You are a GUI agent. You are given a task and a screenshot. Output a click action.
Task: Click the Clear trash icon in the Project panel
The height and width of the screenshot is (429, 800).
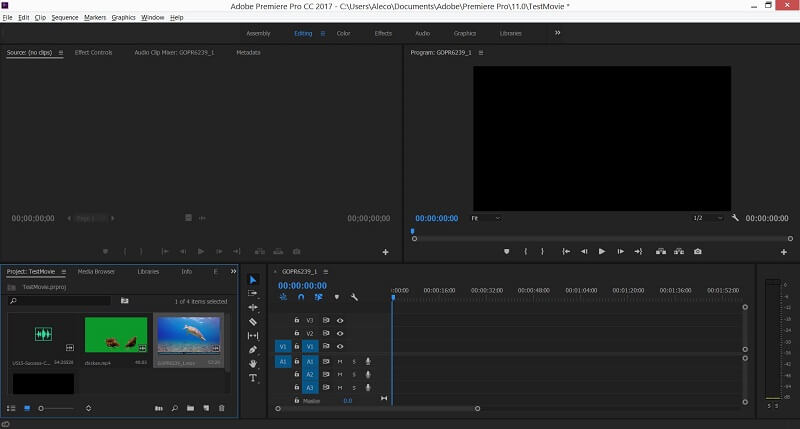(221, 408)
